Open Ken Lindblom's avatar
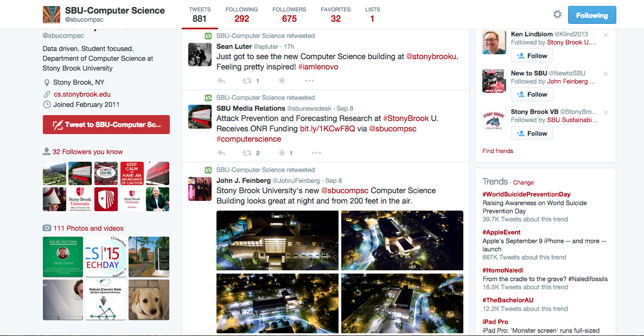The width and height of the screenshot is (644, 336). click(494, 42)
